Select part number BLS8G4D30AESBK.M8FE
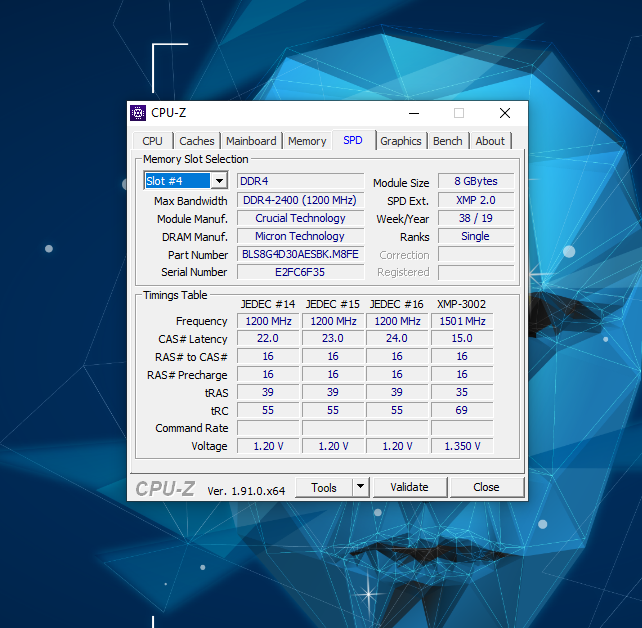642x628 pixels. coord(300,254)
